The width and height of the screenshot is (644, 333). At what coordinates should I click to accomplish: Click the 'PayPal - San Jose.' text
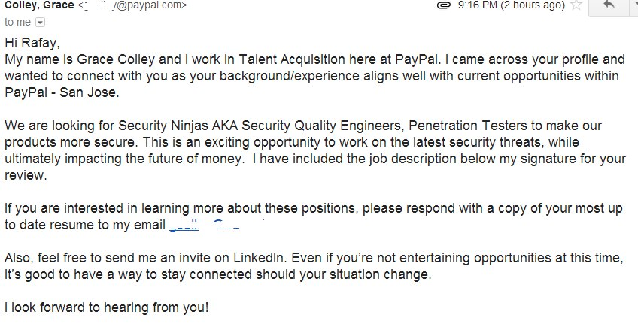(x=62, y=92)
